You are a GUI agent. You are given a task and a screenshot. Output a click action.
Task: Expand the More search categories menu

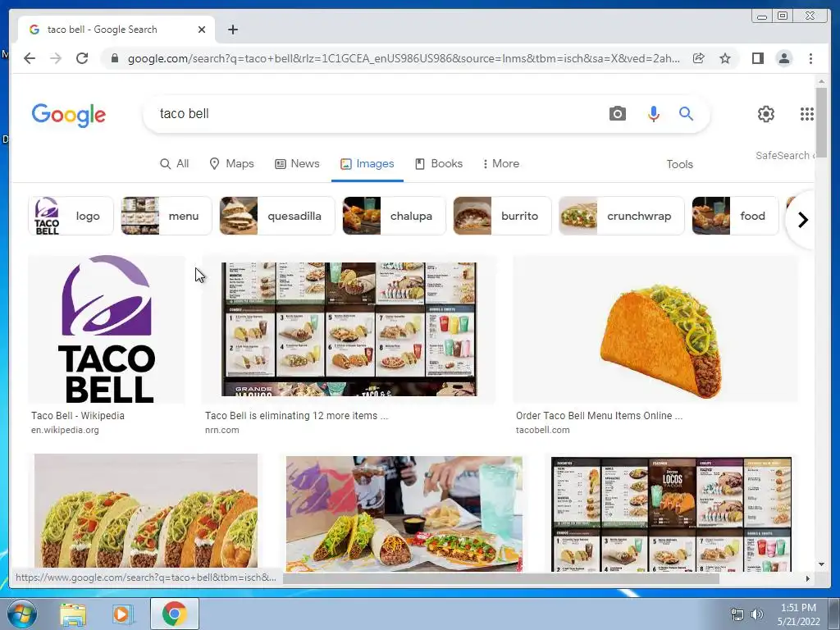point(501,163)
